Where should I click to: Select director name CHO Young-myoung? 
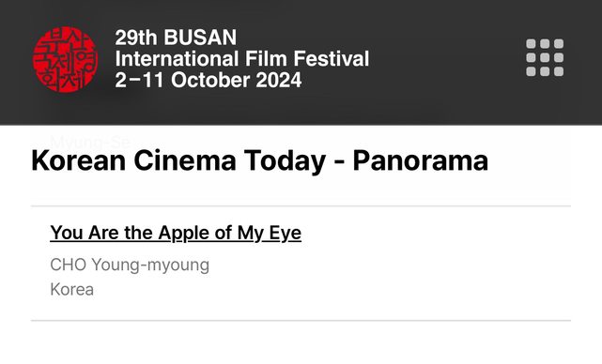pos(130,265)
